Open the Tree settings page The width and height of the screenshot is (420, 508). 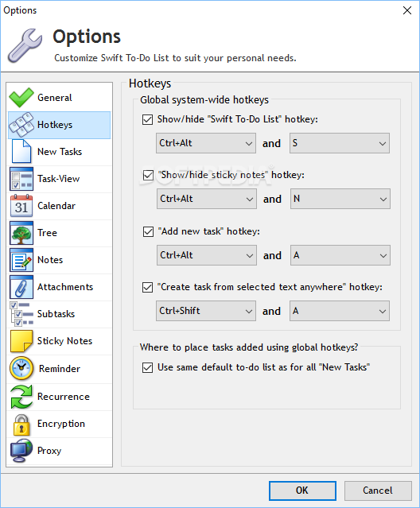(60, 233)
